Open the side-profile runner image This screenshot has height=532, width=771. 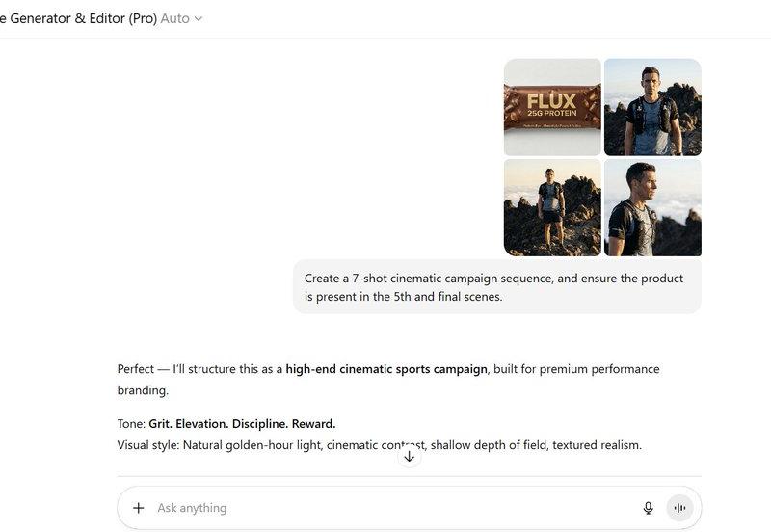click(652, 207)
